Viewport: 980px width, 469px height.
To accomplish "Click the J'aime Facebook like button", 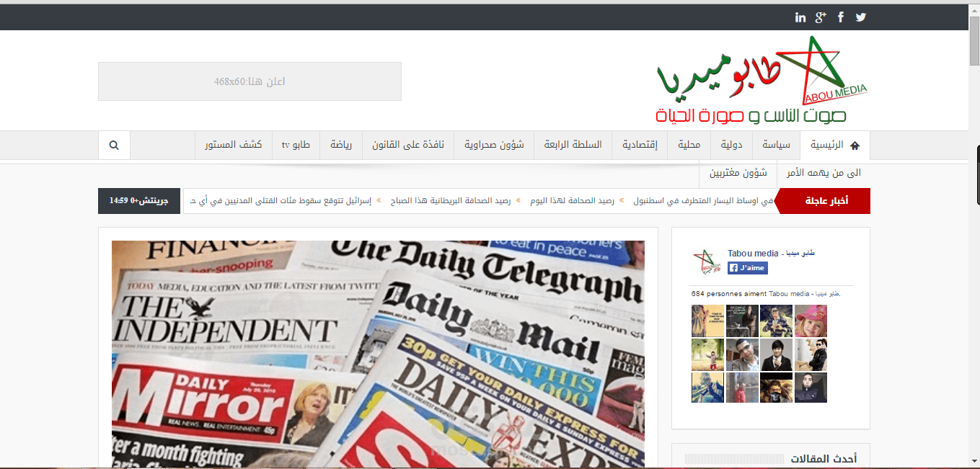I will [x=747, y=268].
